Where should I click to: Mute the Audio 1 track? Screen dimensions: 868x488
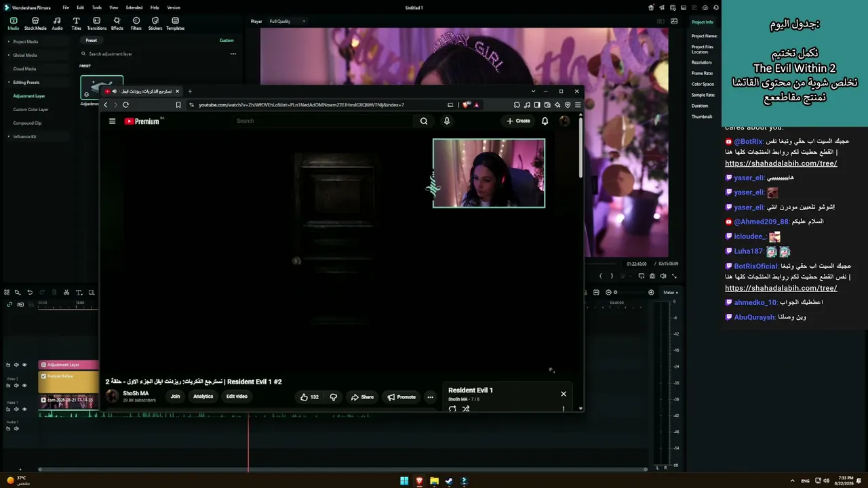pyautogui.click(x=16, y=428)
